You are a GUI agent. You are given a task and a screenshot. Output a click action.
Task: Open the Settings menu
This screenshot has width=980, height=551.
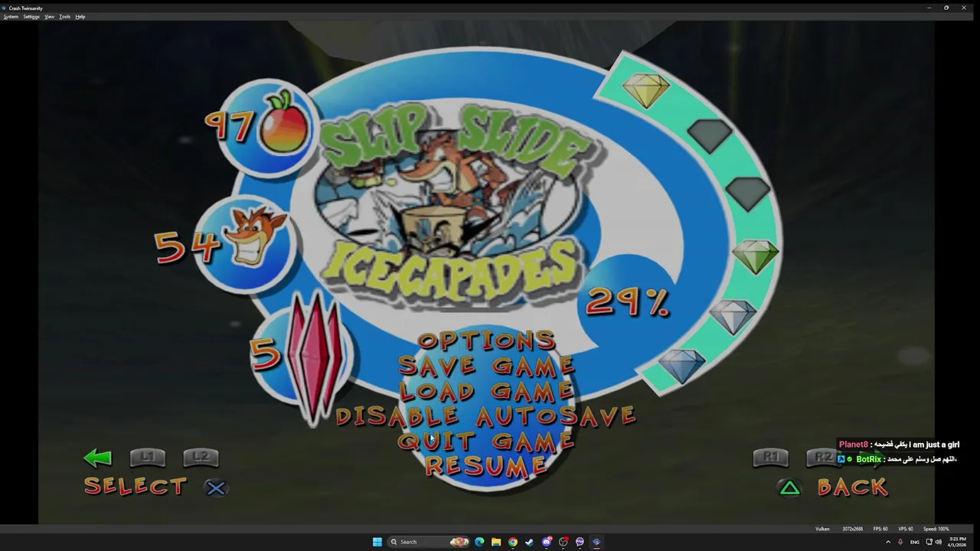coord(31,17)
